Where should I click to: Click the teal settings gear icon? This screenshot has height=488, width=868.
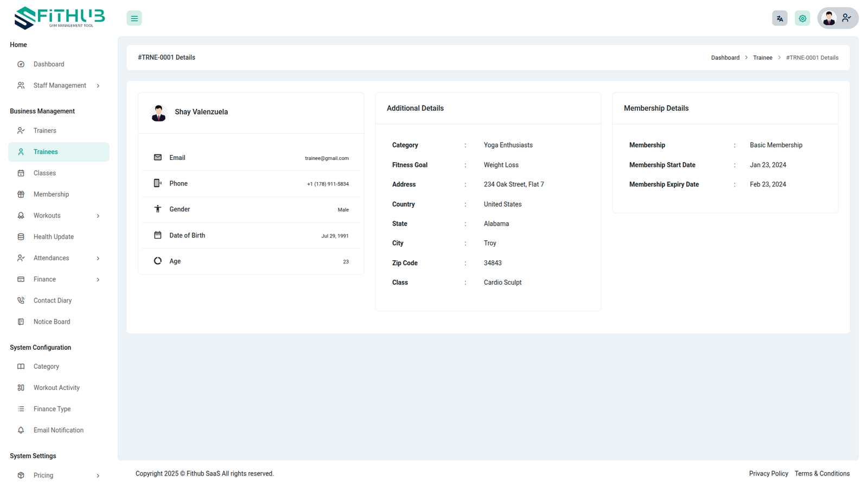pyautogui.click(x=802, y=18)
